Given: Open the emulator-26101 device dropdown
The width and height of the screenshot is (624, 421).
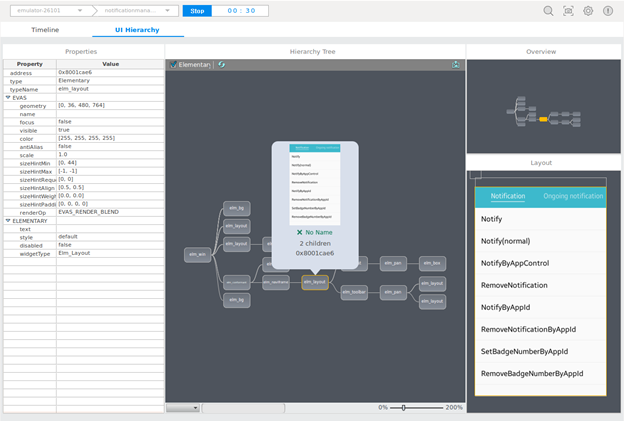Looking at the screenshot, I should tap(47, 11).
